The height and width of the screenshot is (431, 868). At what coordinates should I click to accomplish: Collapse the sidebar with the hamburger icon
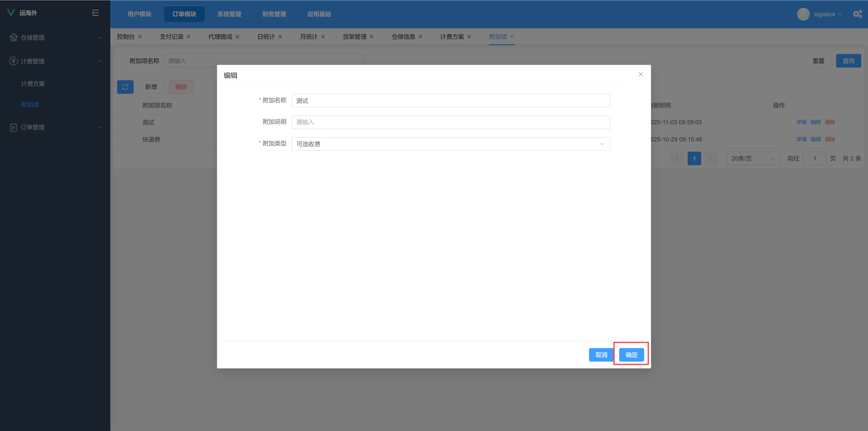pyautogui.click(x=95, y=12)
